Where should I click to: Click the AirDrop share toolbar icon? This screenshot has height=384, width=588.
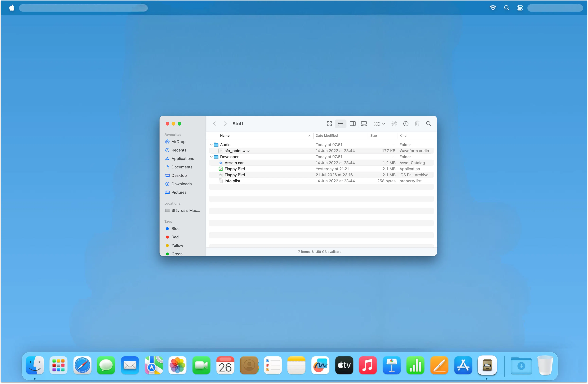pyautogui.click(x=394, y=123)
